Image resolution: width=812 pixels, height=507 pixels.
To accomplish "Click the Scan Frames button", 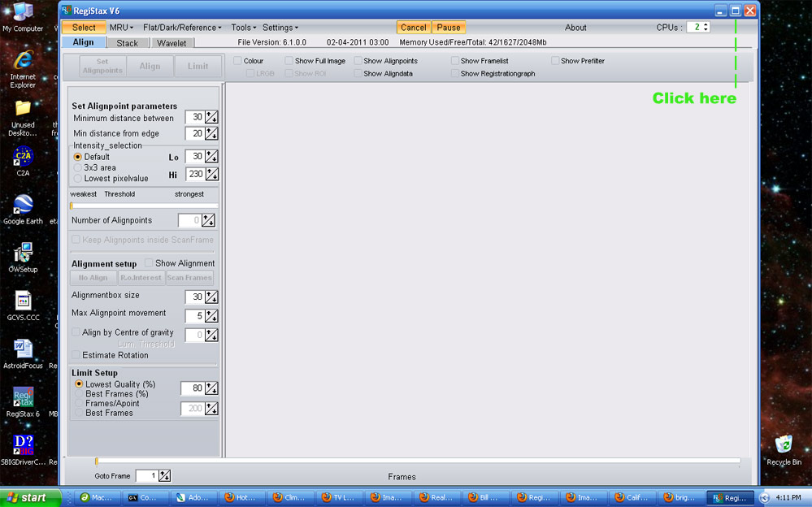I will click(x=189, y=278).
